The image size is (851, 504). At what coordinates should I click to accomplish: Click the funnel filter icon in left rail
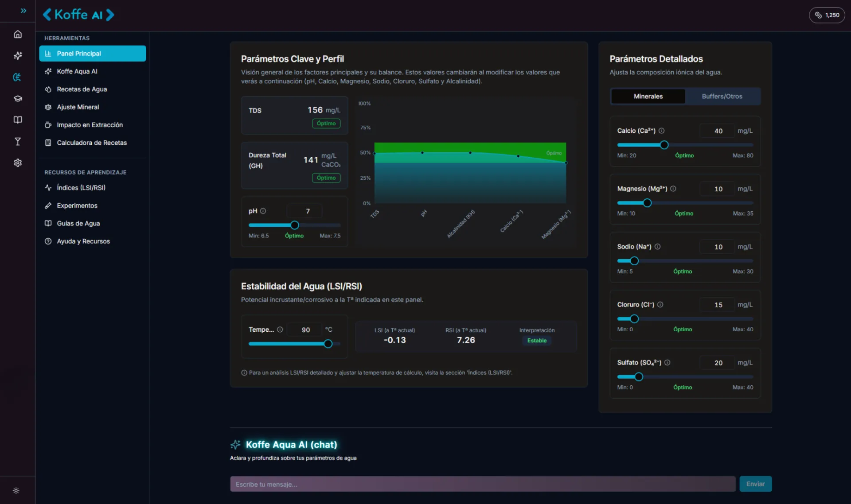(18, 142)
